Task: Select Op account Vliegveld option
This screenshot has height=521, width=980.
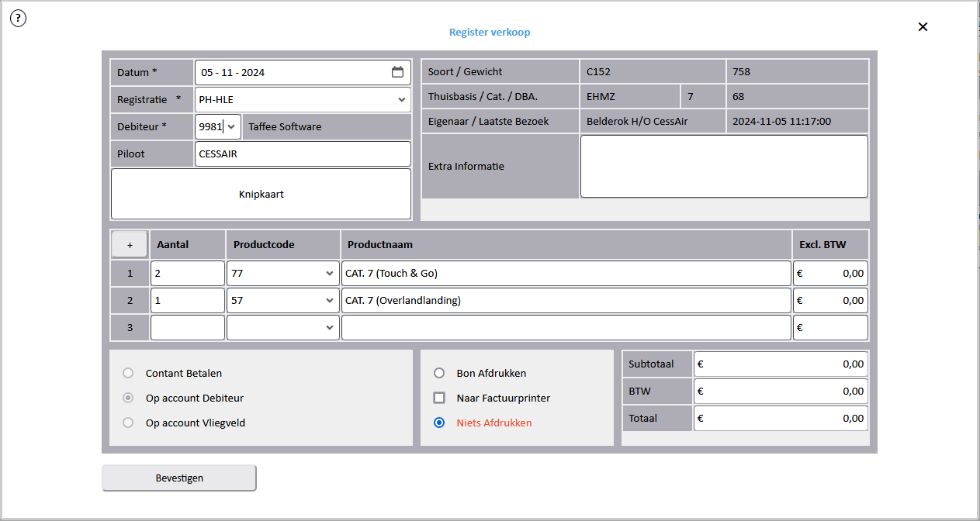Action: point(129,423)
